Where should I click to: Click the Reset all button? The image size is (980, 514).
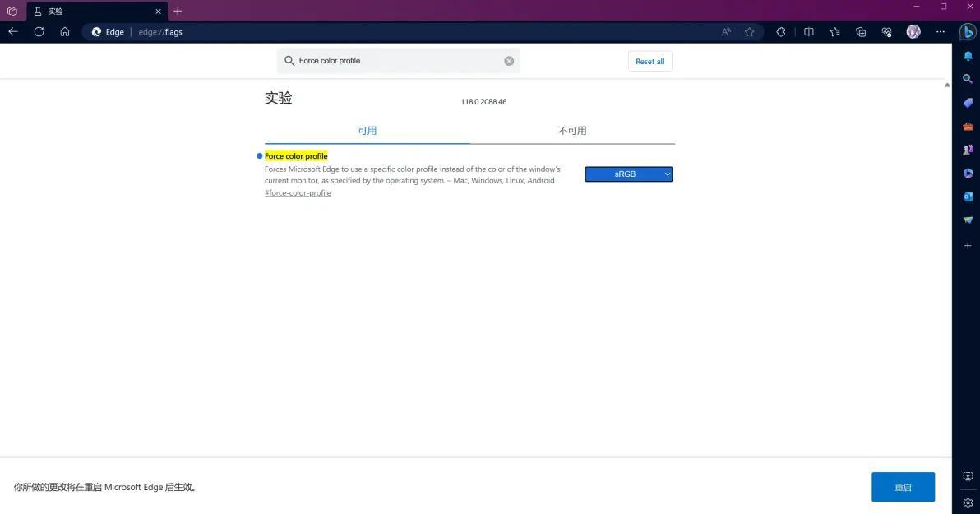point(649,62)
